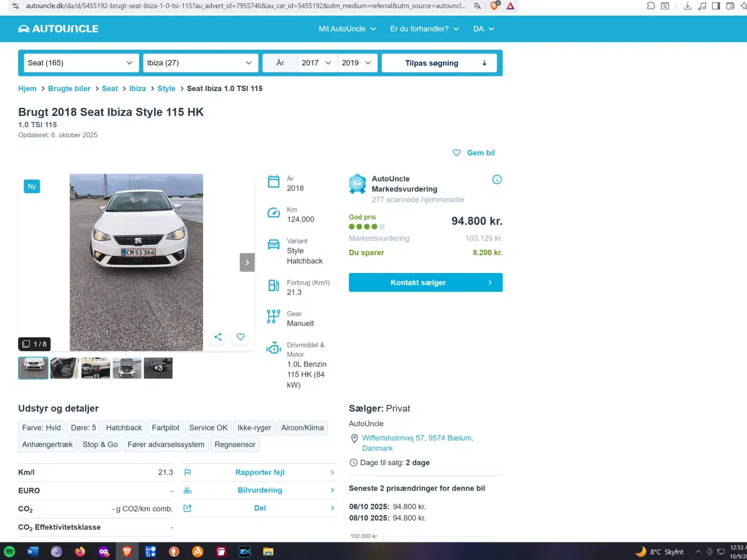The width and height of the screenshot is (747, 560).
Task: Click the share icon on car photo
Action: 218,337
